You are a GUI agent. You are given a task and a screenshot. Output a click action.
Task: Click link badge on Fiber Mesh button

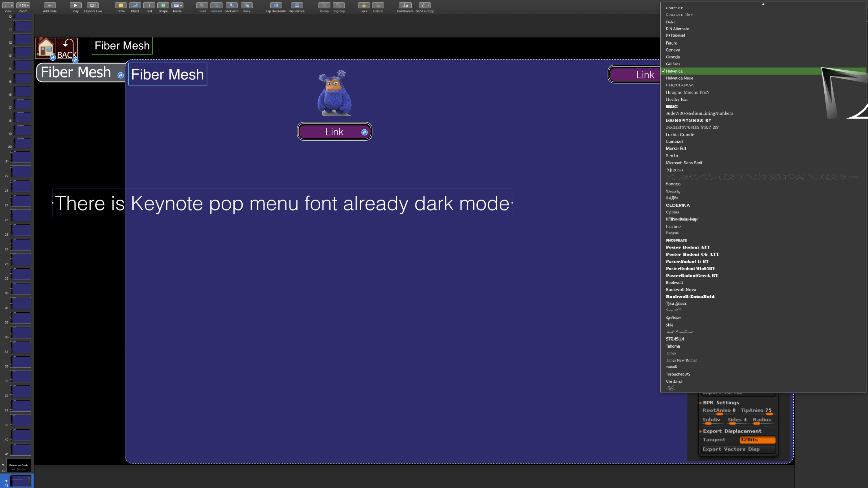[x=121, y=75]
